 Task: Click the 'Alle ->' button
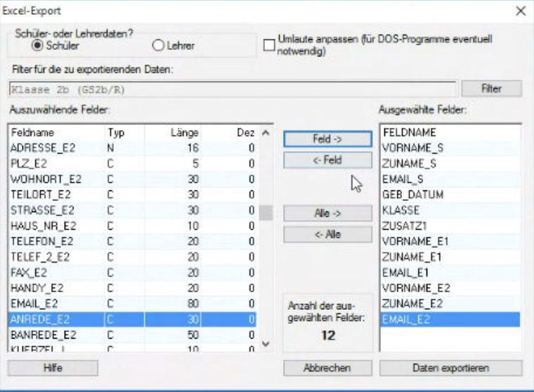click(327, 214)
